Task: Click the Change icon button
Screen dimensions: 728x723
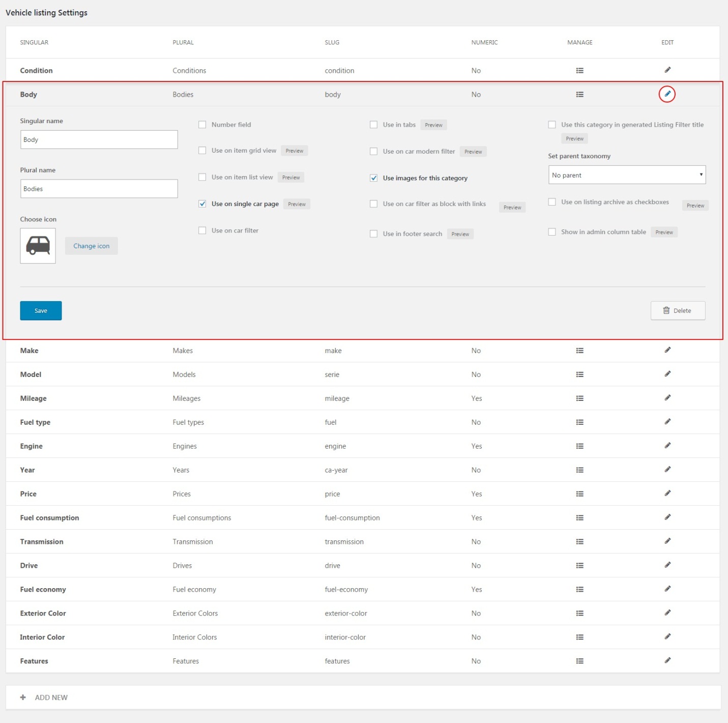Action: click(x=92, y=246)
